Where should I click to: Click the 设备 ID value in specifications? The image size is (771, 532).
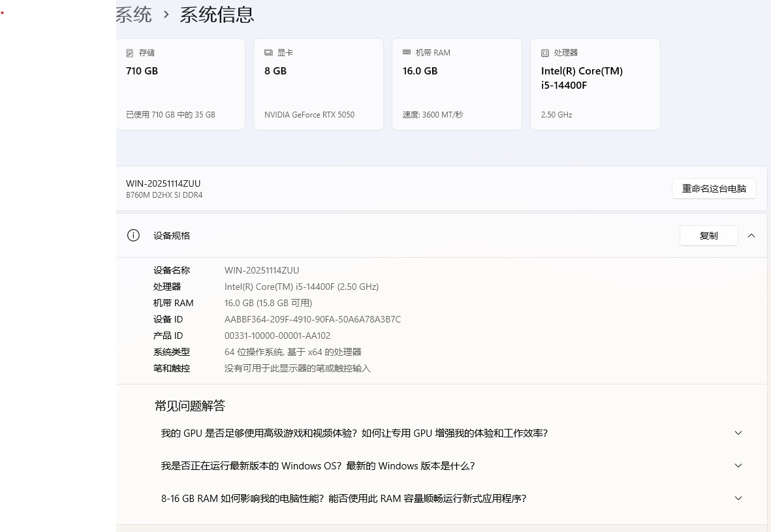tap(312, 319)
